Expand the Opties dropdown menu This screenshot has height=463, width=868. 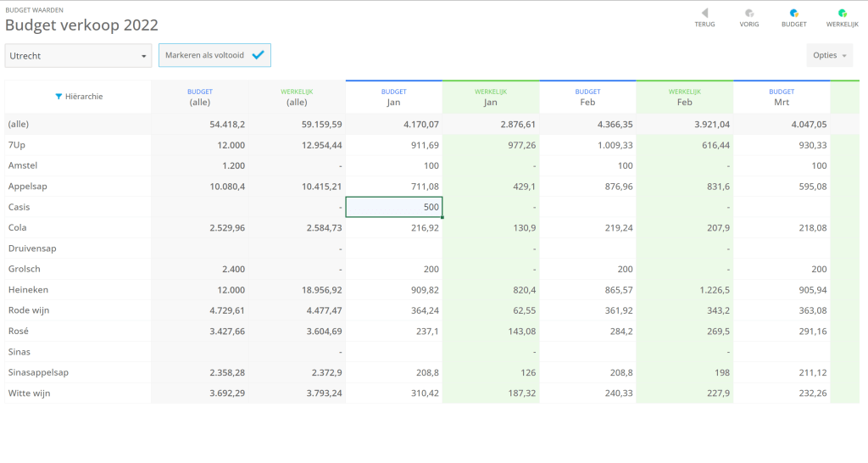point(829,55)
